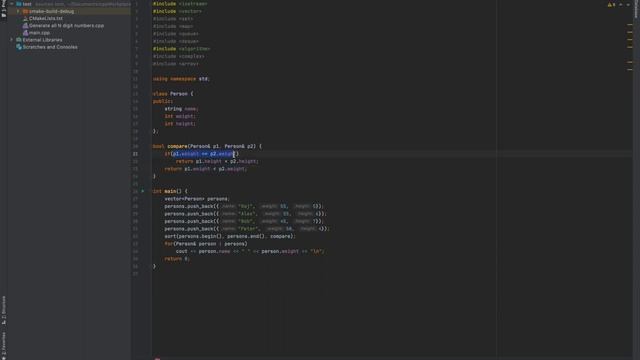Click the #include <iostream> line
This screenshot has height=360, width=640.
pos(180,4)
